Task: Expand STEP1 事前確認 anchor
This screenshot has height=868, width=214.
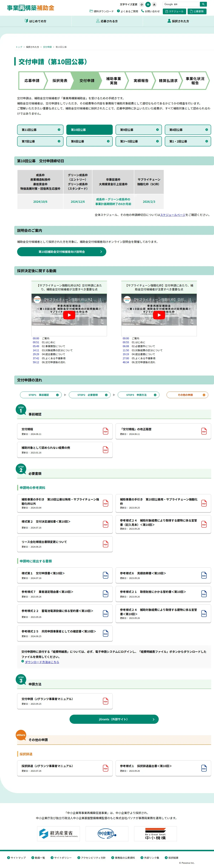Action: coord(41,395)
